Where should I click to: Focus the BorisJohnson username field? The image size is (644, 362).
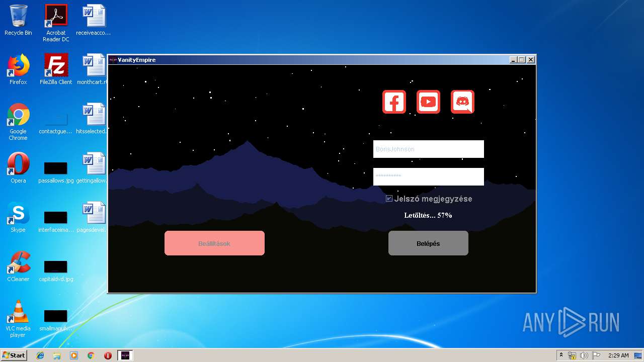(x=428, y=149)
